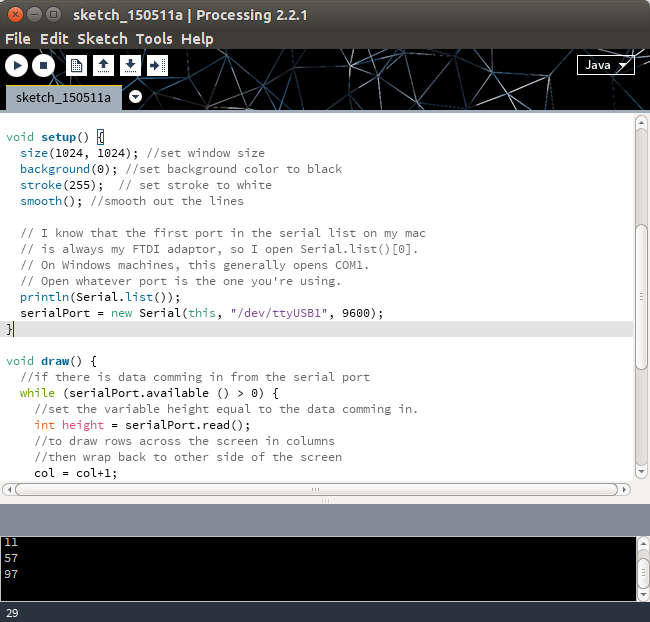Save sketch with the down-arrow icon

click(x=130, y=66)
